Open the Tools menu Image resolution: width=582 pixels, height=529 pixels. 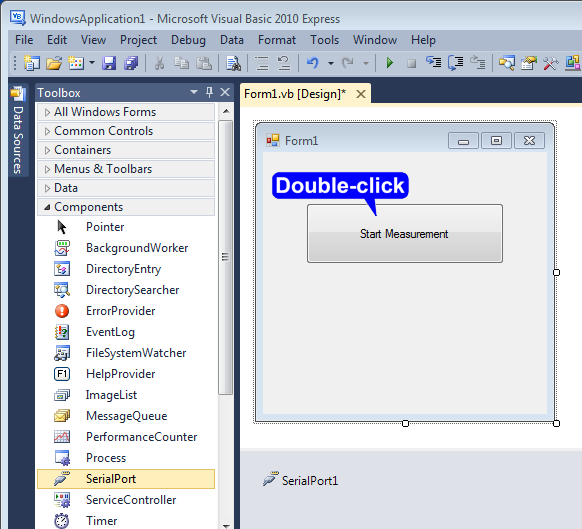325,40
